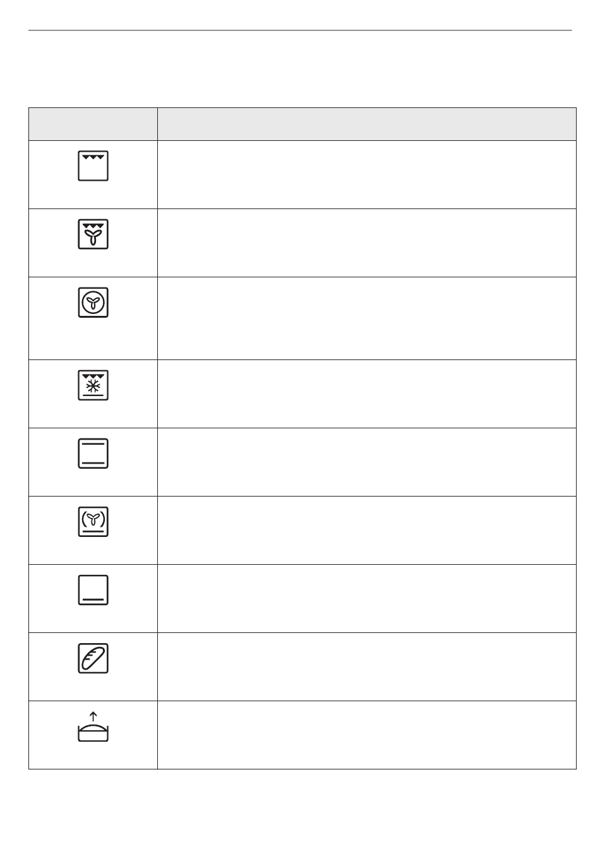Select the grill with fan icon

(x=93, y=234)
